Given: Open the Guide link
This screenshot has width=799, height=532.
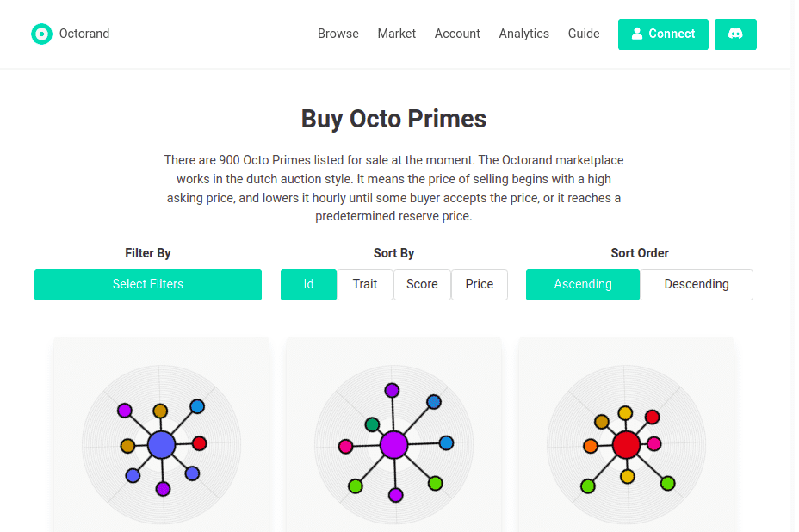Looking at the screenshot, I should tap(584, 34).
